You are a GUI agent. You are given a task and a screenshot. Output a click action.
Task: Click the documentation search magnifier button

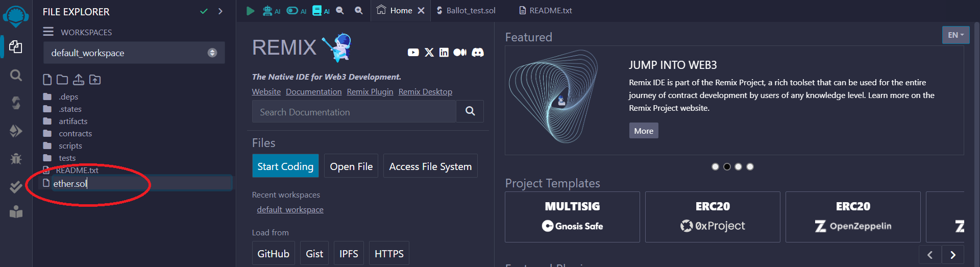(470, 111)
